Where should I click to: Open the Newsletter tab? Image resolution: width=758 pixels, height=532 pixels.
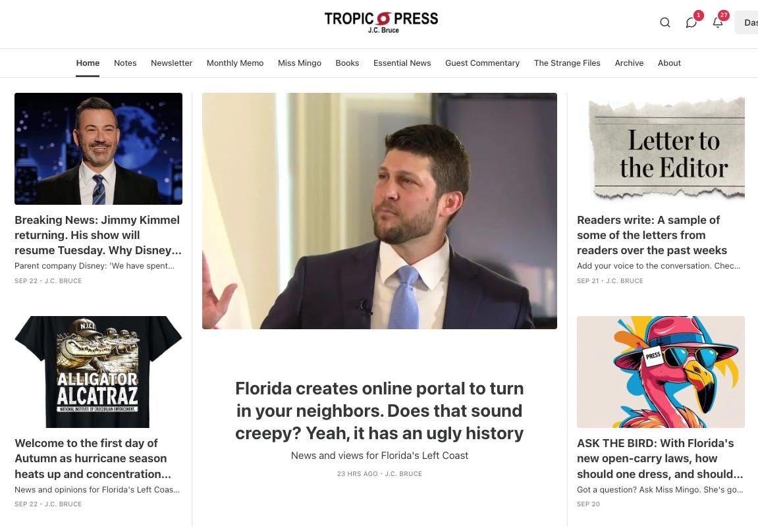172,63
